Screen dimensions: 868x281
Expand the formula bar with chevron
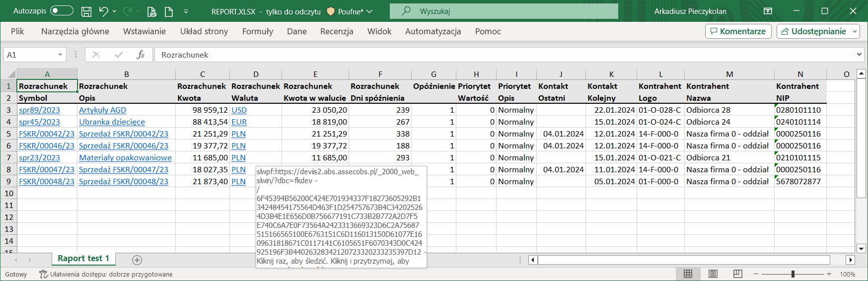[859, 55]
